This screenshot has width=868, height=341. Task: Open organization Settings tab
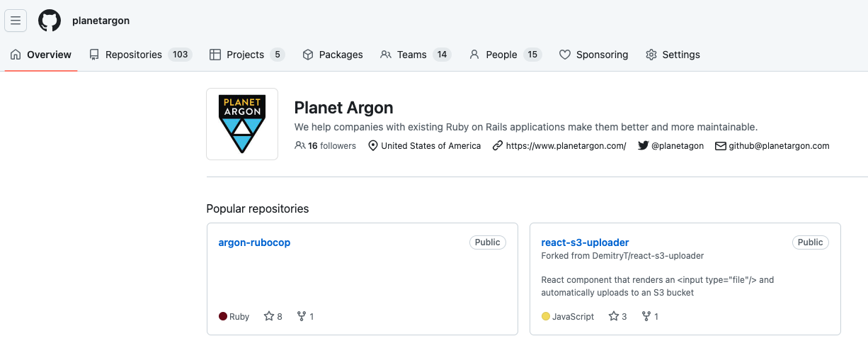click(673, 55)
